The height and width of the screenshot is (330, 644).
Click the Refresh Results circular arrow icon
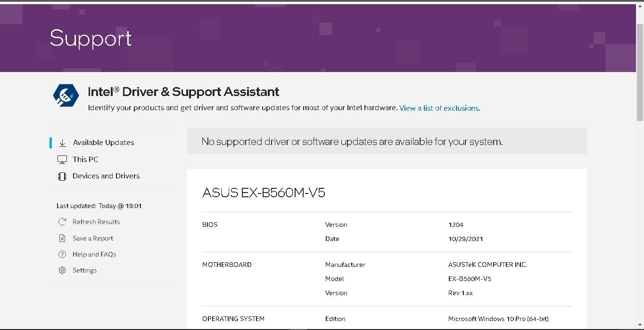click(62, 221)
